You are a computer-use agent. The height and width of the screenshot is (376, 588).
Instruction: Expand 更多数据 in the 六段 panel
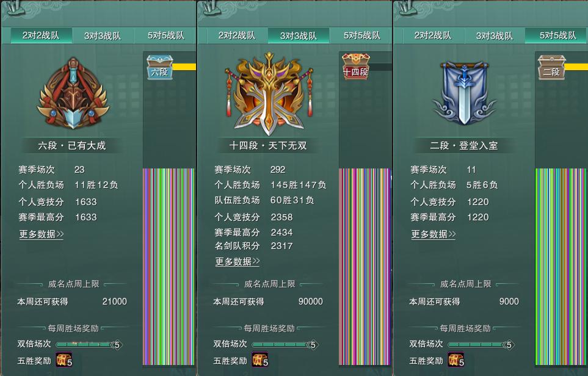click(42, 234)
